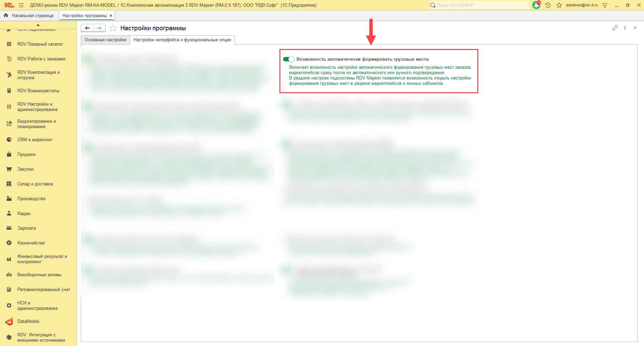
Task: Open RDV:Настройки и администрирование section
Action: [x=38, y=107]
